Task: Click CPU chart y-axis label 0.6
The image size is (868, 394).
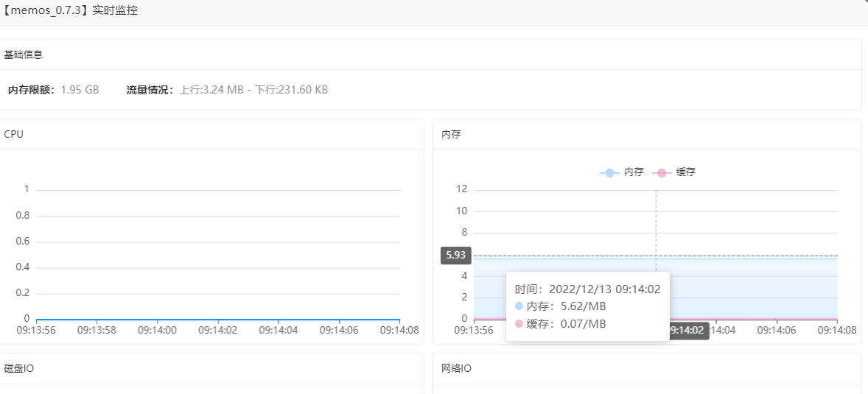Action: pos(23,242)
